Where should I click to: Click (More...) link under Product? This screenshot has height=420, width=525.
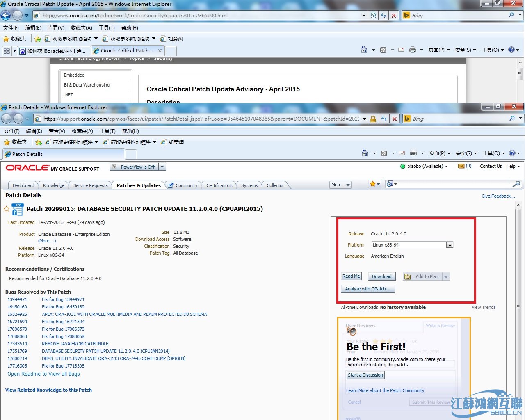[47, 241]
